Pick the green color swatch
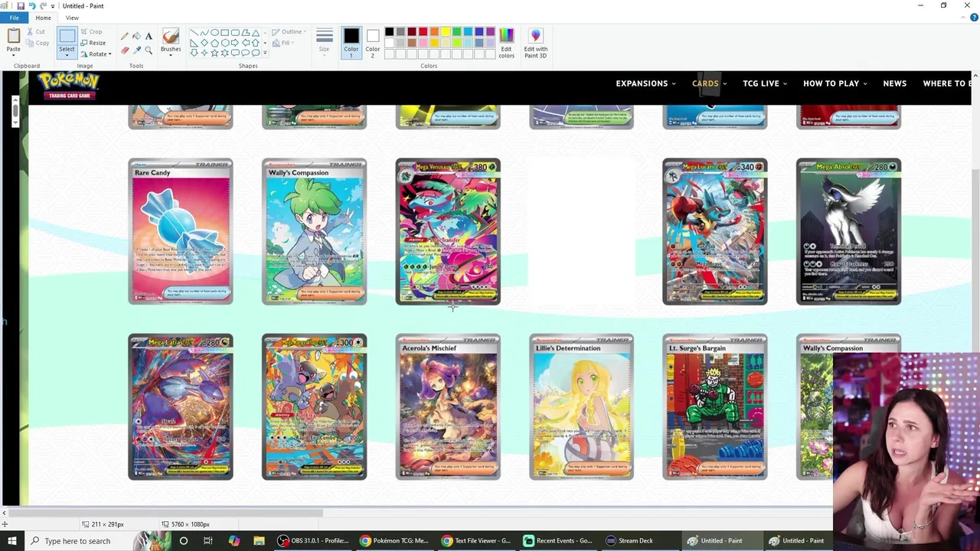The image size is (980, 551). [457, 31]
